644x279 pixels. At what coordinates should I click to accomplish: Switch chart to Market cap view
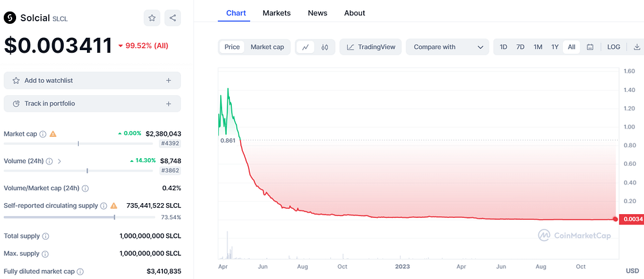[267, 47]
